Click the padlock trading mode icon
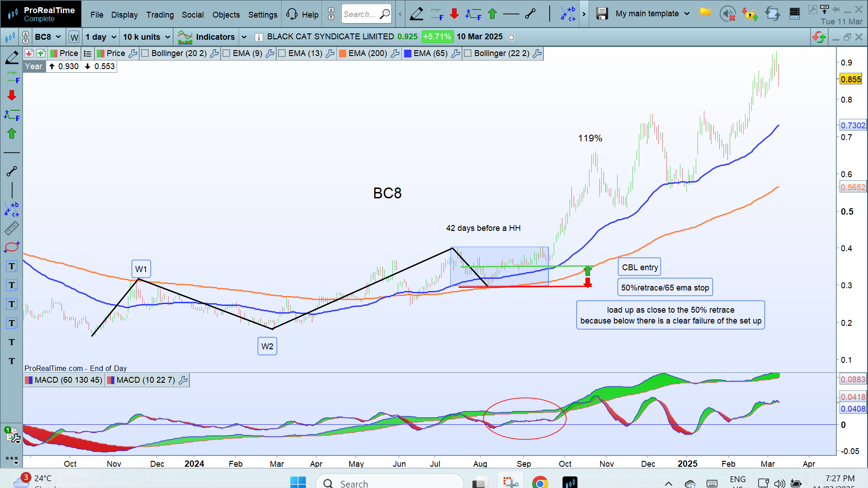Image resolution: width=868 pixels, height=488 pixels. point(750,14)
